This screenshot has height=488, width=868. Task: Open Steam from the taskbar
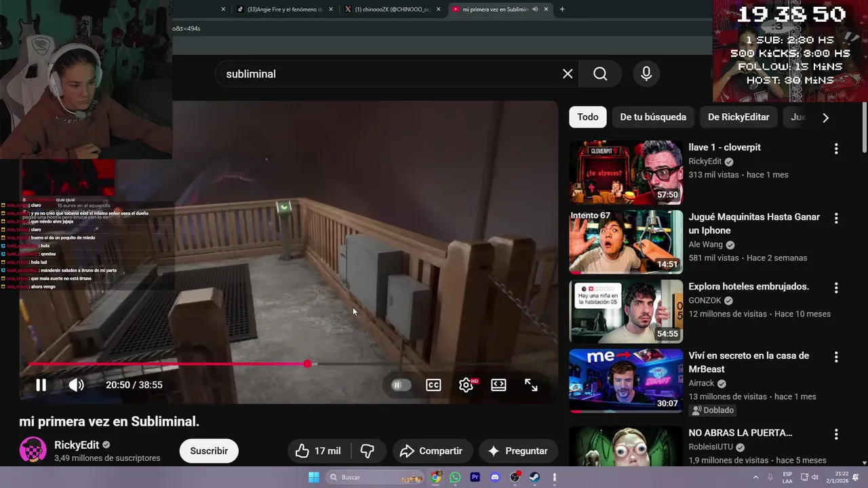(535, 477)
